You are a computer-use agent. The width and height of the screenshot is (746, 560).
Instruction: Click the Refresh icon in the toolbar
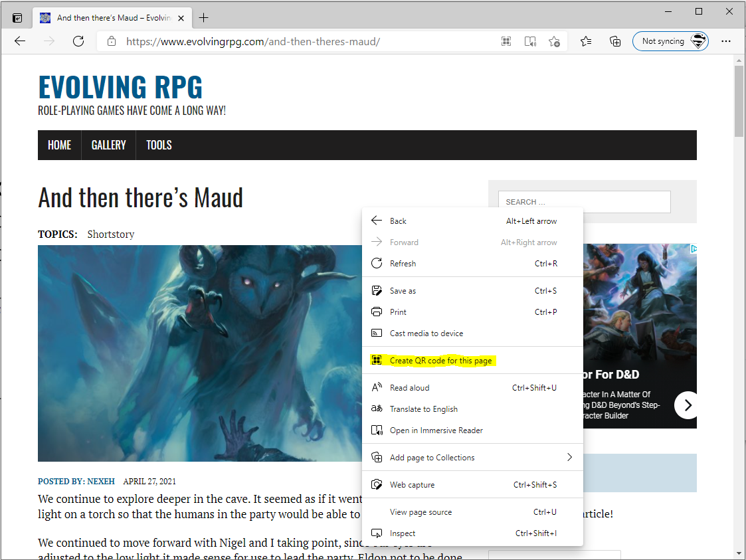click(x=78, y=41)
